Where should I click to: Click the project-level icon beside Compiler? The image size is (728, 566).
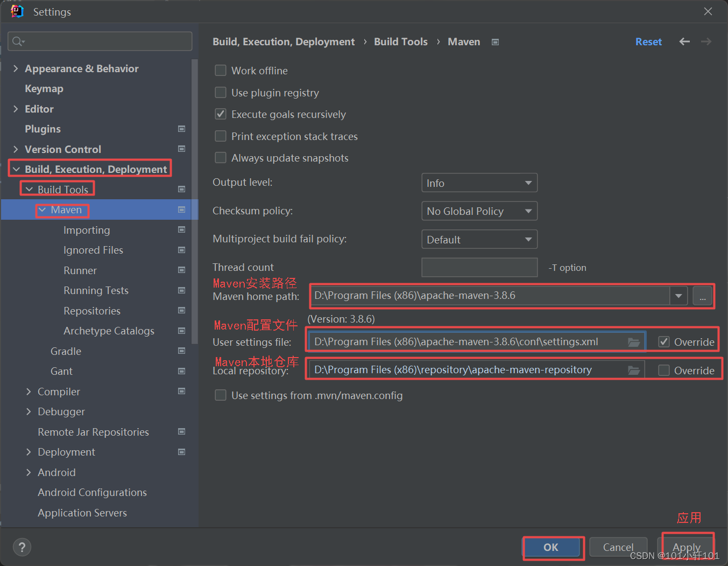182,391
